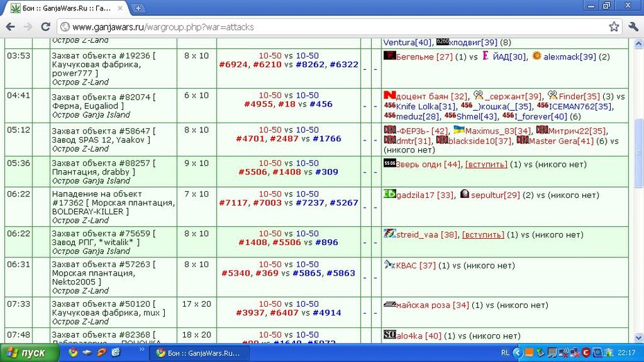Click sun icon beside alexmack

pos(537,56)
